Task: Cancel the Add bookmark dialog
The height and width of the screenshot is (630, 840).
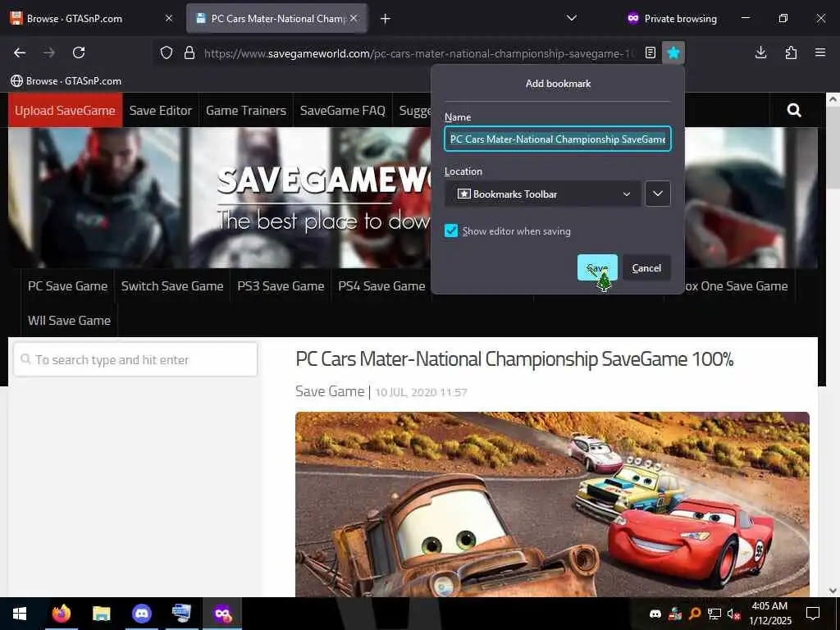Action: (x=646, y=267)
